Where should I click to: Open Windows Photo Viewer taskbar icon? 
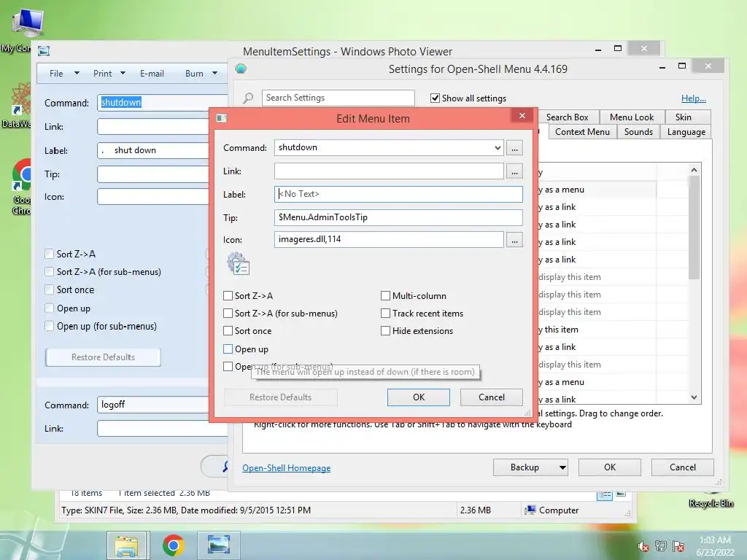[x=219, y=545]
